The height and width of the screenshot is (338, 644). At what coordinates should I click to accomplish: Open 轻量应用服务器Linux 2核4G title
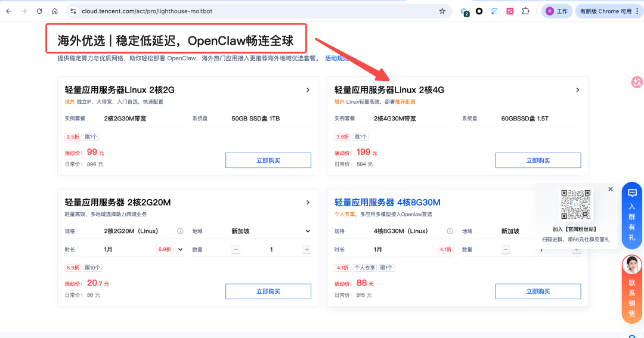pos(389,90)
